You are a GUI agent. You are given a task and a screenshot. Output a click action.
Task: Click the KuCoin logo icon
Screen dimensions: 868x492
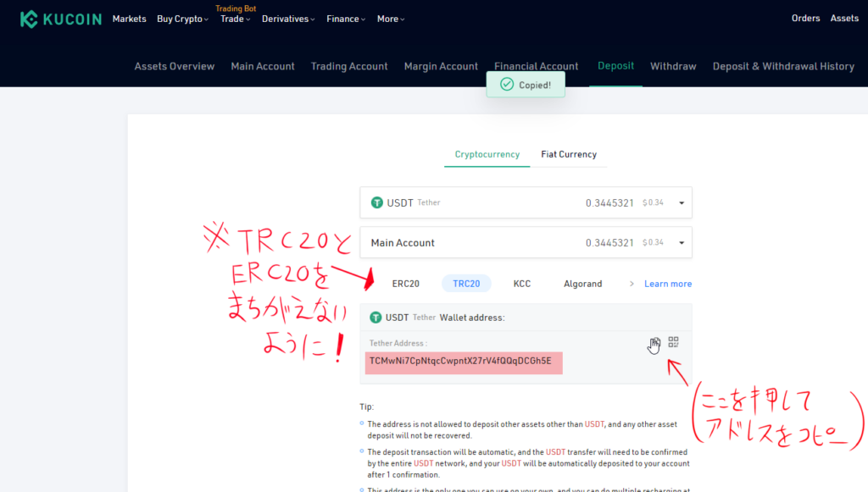coord(29,19)
